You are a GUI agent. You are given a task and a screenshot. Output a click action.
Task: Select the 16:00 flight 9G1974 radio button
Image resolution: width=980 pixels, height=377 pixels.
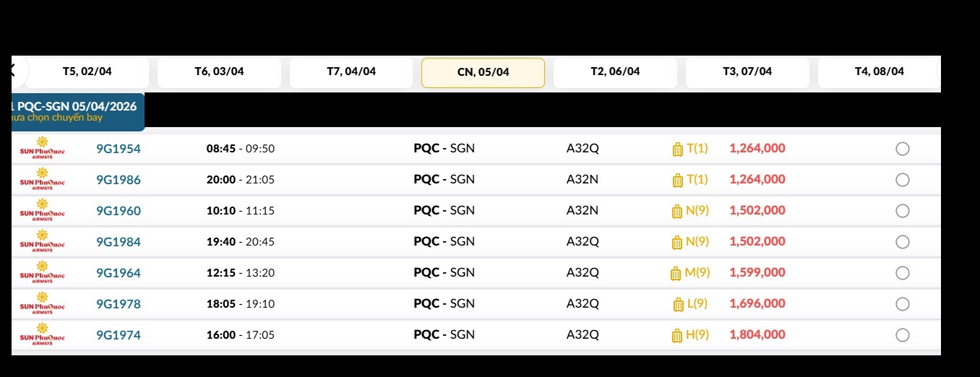tap(902, 335)
